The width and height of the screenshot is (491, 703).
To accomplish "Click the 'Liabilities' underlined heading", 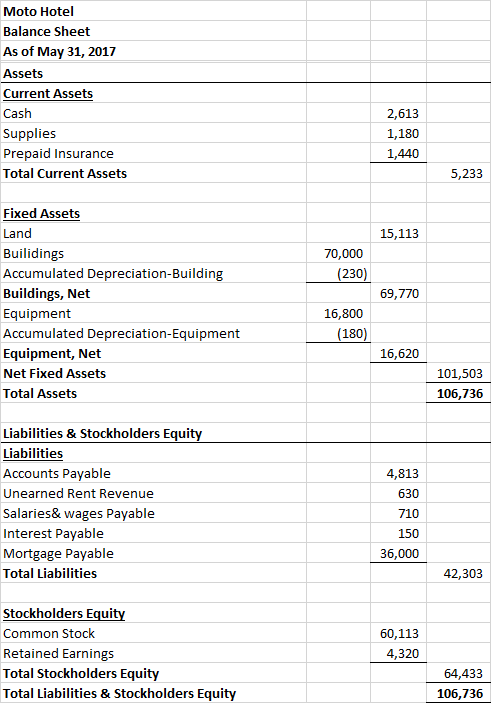I will [x=33, y=454].
